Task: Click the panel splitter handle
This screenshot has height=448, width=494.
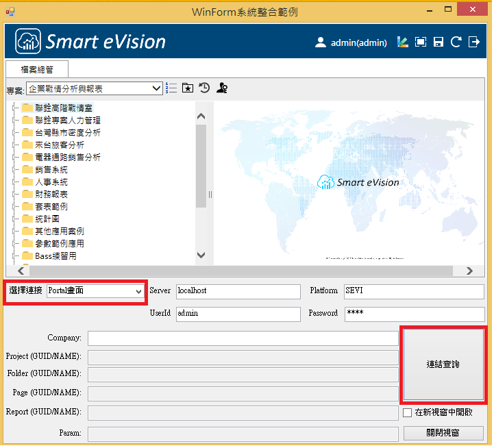Action: pyautogui.click(x=211, y=196)
